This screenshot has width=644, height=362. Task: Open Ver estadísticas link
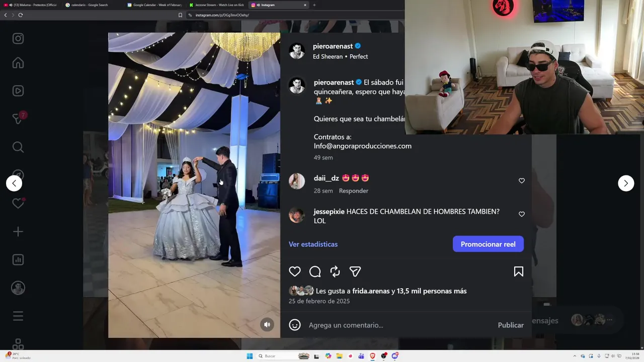click(x=313, y=244)
